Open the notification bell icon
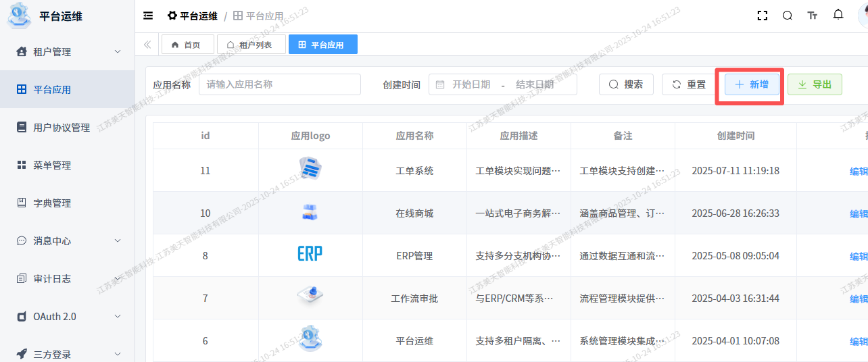This screenshot has width=868, height=362. tap(838, 15)
